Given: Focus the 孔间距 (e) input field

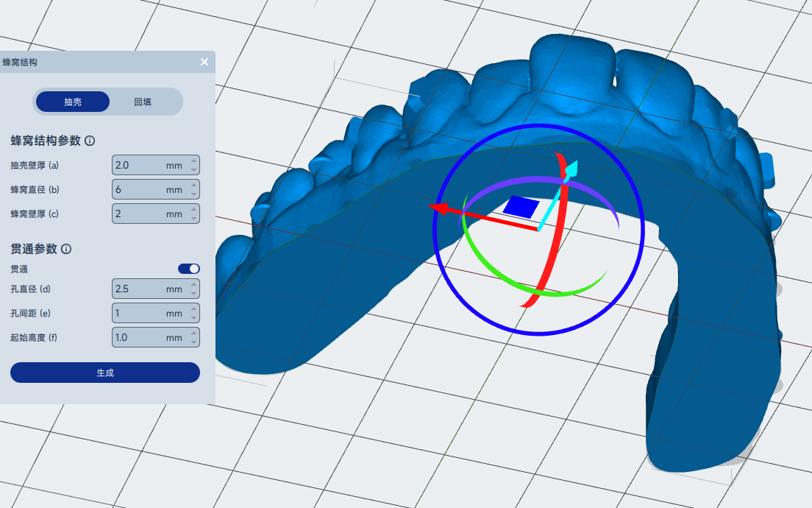Looking at the screenshot, I should point(155,313).
